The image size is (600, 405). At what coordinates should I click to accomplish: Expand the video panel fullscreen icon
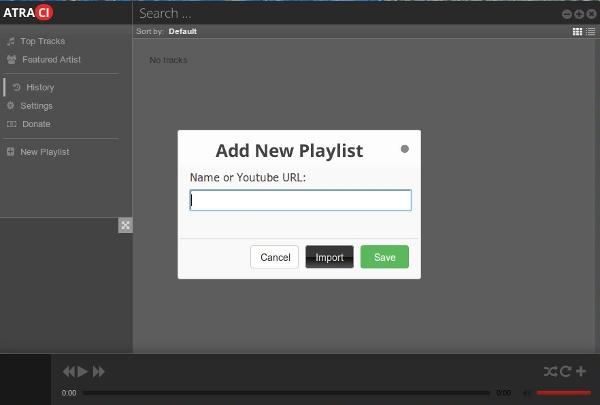coord(126,225)
